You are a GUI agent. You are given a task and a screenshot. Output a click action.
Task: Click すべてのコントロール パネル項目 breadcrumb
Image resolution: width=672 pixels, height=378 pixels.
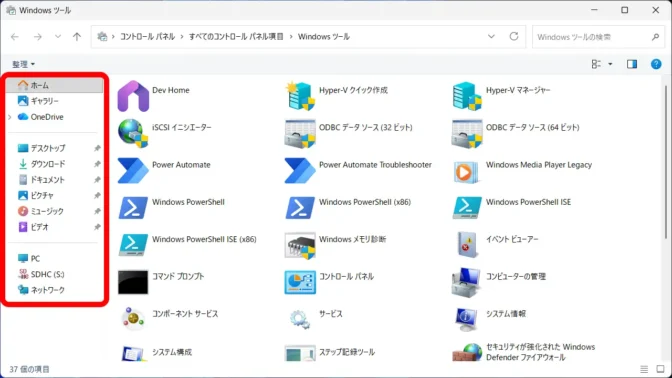(x=236, y=37)
